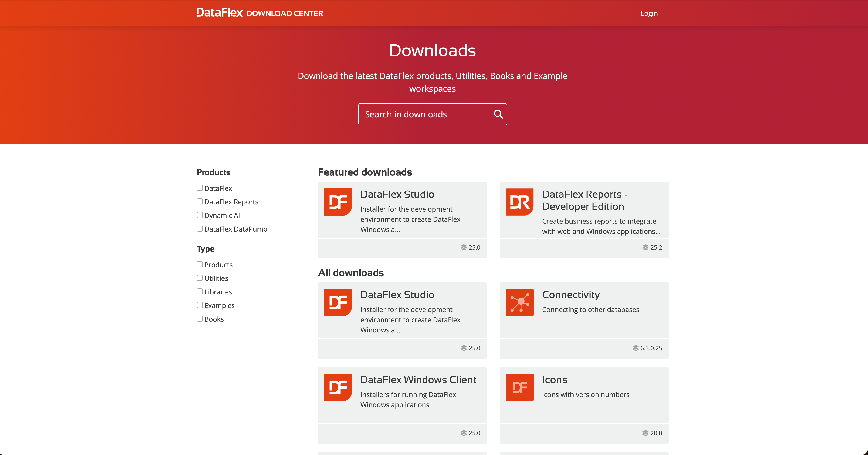Click the version number 25.2

click(x=656, y=247)
